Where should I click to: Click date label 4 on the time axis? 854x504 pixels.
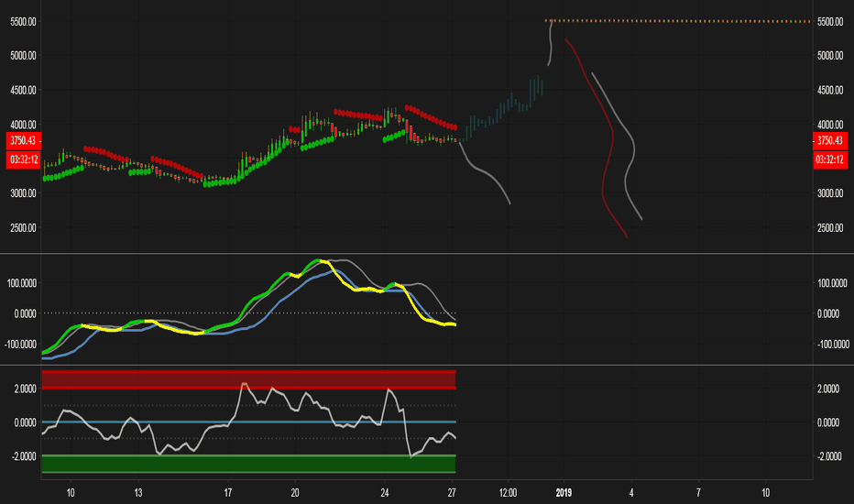click(x=631, y=493)
